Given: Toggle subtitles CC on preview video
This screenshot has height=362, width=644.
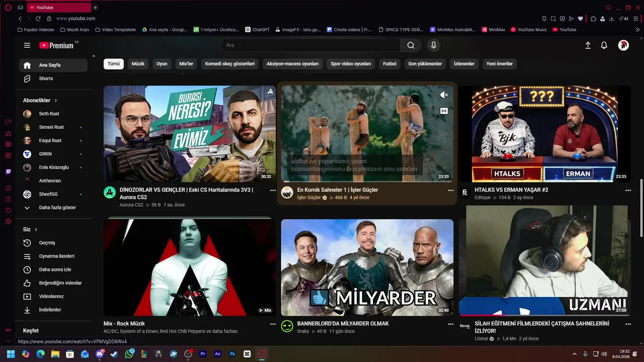Looking at the screenshot, I should click(x=444, y=111).
